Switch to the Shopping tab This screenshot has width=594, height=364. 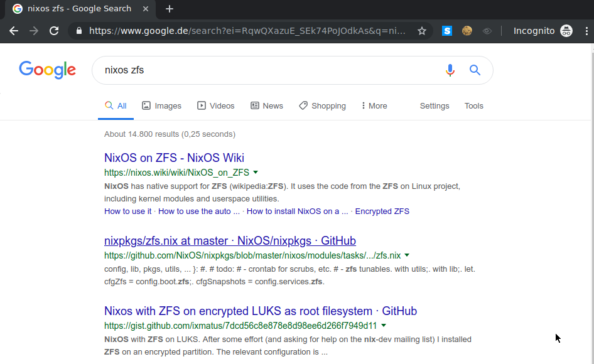[322, 106]
